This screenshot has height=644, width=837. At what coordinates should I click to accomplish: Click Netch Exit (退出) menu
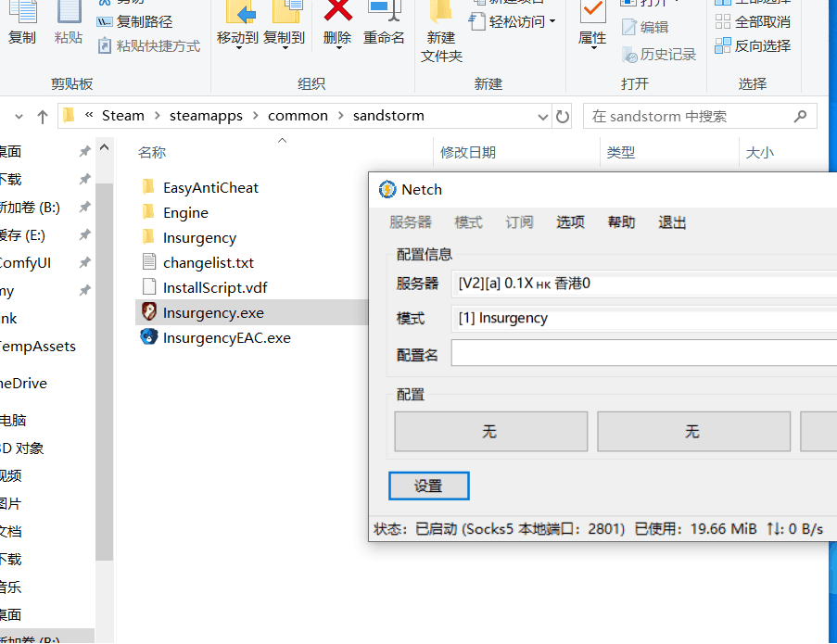point(672,222)
